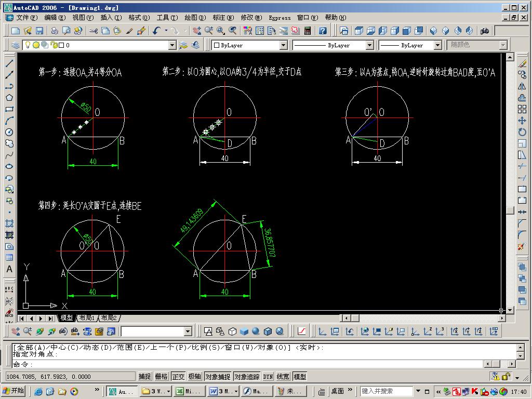The height and width of the screenshot is (399, 532).
Task: Switch to the 布局1 tab
Action: 87,318
